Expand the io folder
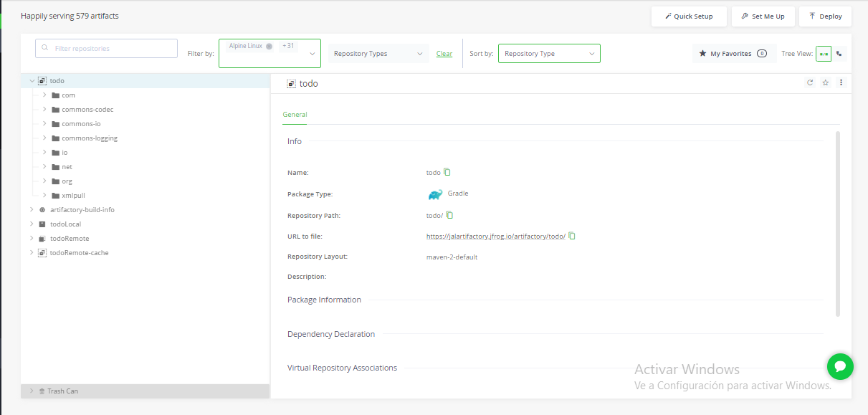868x415 pixels. (x=44, y=153)
